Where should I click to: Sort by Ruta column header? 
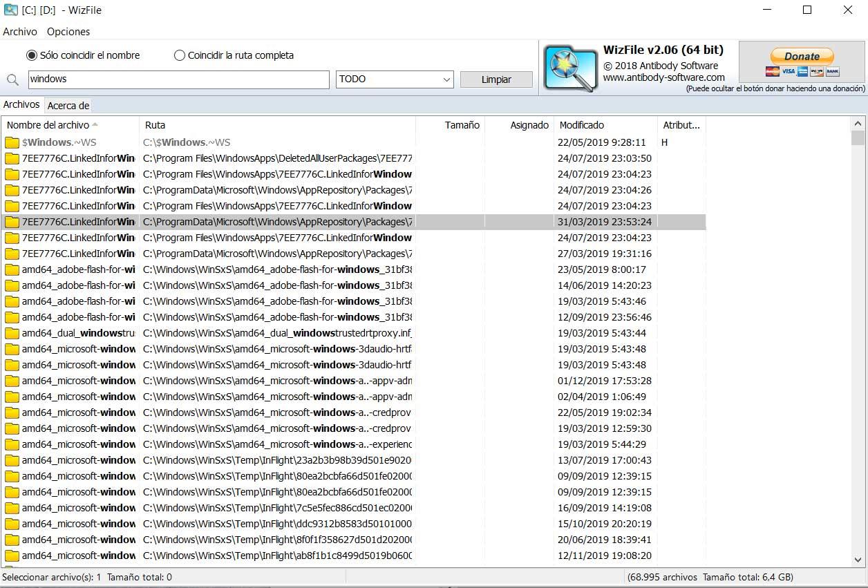[278, 125]
